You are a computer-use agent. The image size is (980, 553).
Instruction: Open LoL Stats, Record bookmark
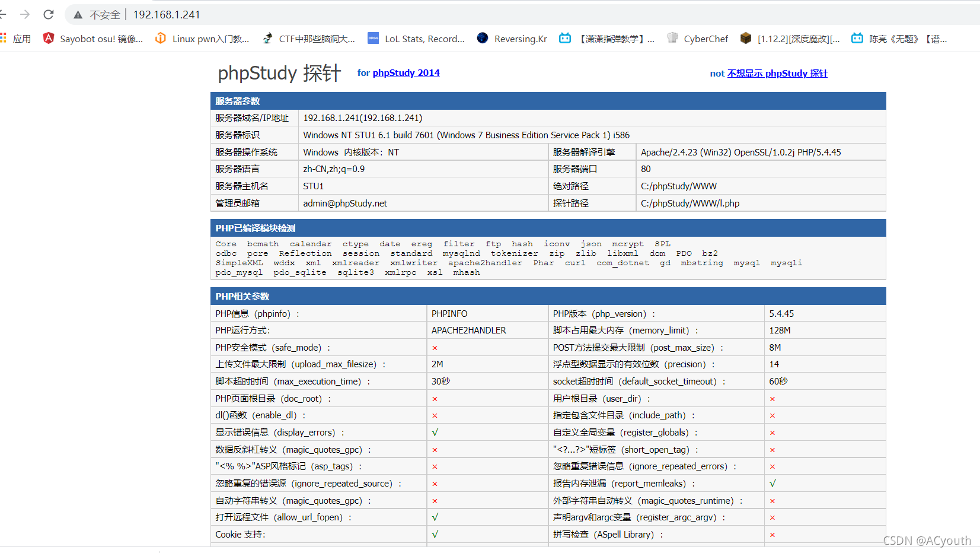coord(416,39)
